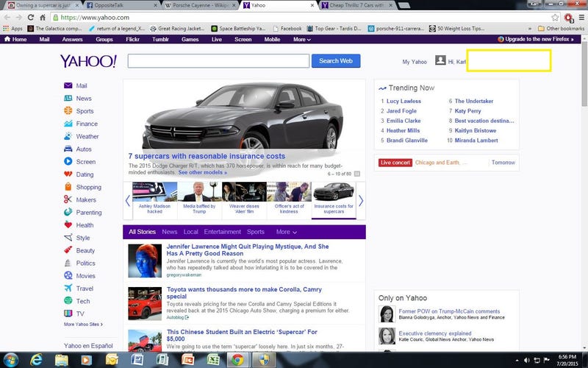Click the Windows Start button
Viewport: 588px width, 368px height.
10,360
